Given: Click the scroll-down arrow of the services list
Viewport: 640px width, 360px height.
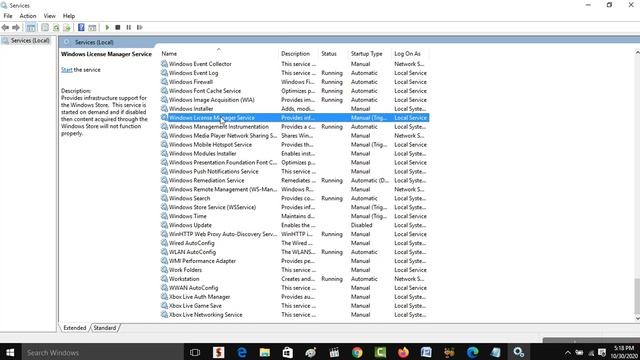Looking at the screenshot, I should coord(637,318).
